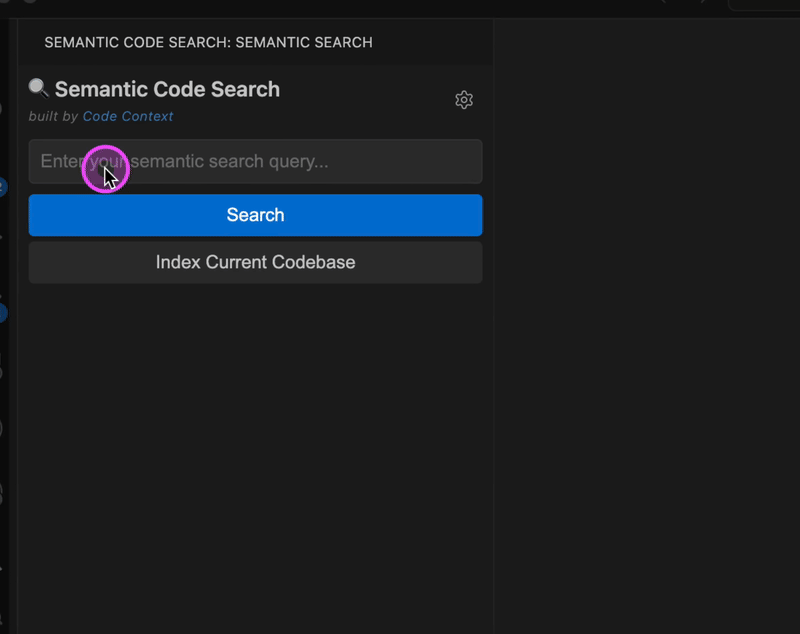Click the blank area below Index Current Codebase
Viewport: 800px width, 634px height.
[x=255, y=450]
